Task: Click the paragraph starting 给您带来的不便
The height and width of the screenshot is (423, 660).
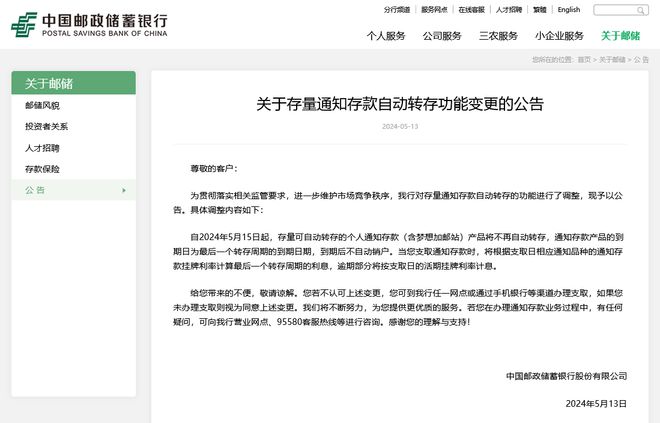Action: coord(398,307)
